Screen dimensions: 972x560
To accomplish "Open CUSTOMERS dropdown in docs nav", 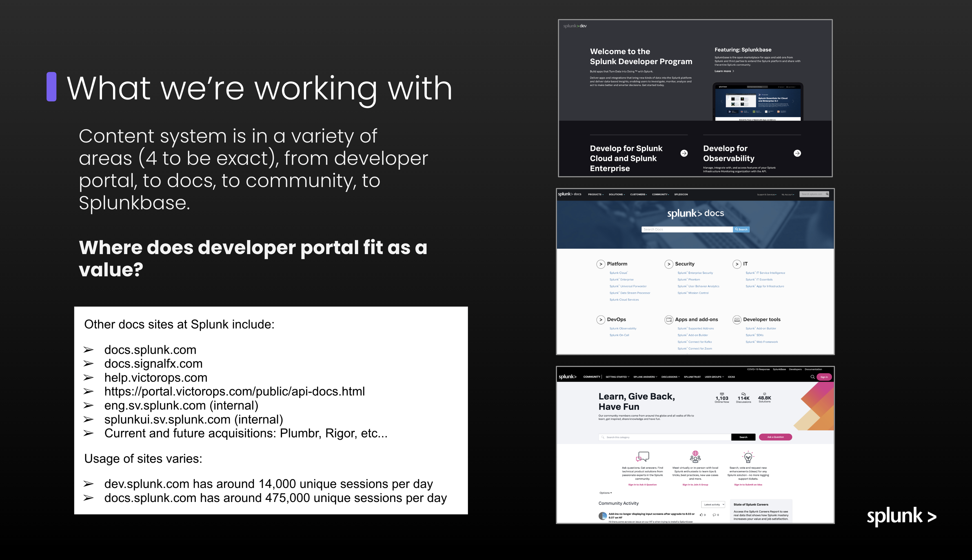I will [x=638, y=194].
